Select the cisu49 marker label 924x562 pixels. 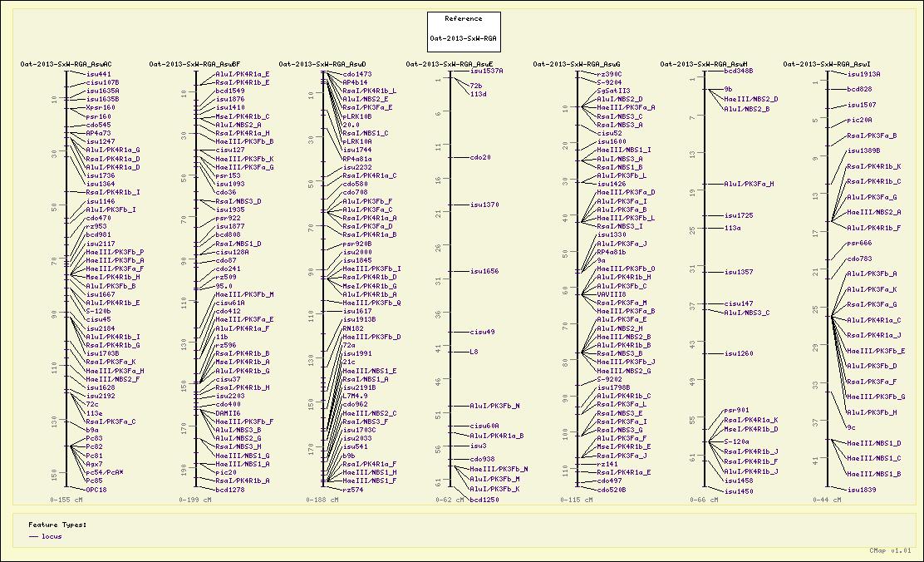(x=483, y=332)
